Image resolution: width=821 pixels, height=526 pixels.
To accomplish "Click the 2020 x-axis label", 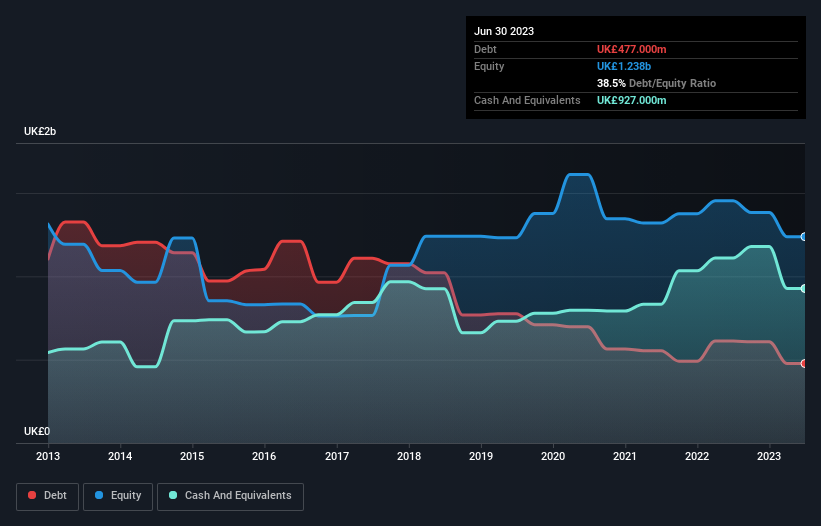I will tap(553, 456).
